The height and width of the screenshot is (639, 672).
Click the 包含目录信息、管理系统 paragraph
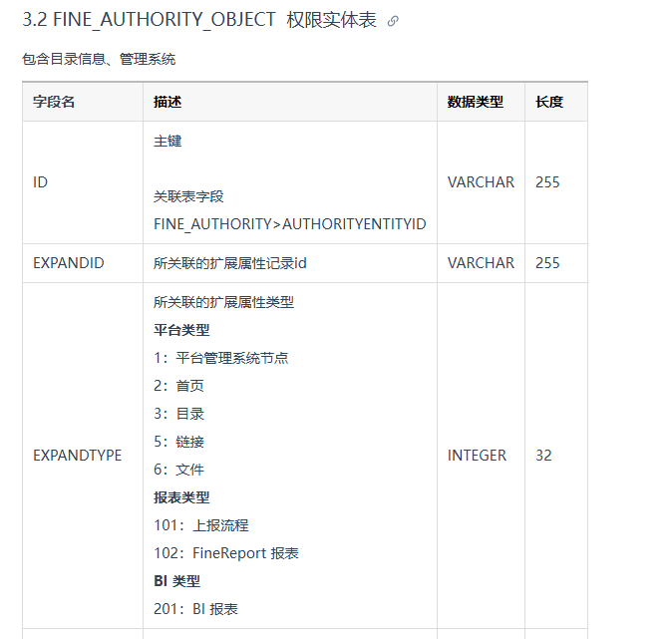pyautogui.click(x=99, y=59)
